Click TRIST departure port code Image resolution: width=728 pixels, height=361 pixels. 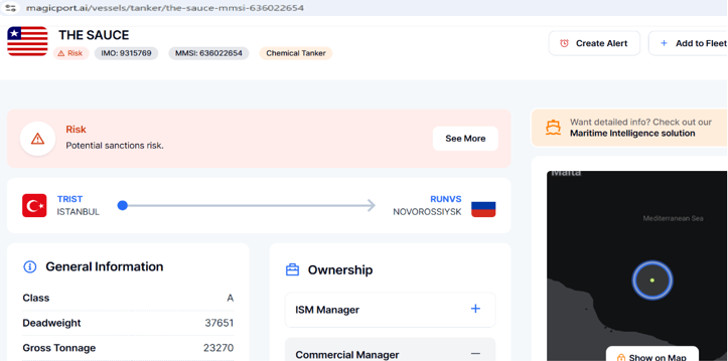coord(70,199)
